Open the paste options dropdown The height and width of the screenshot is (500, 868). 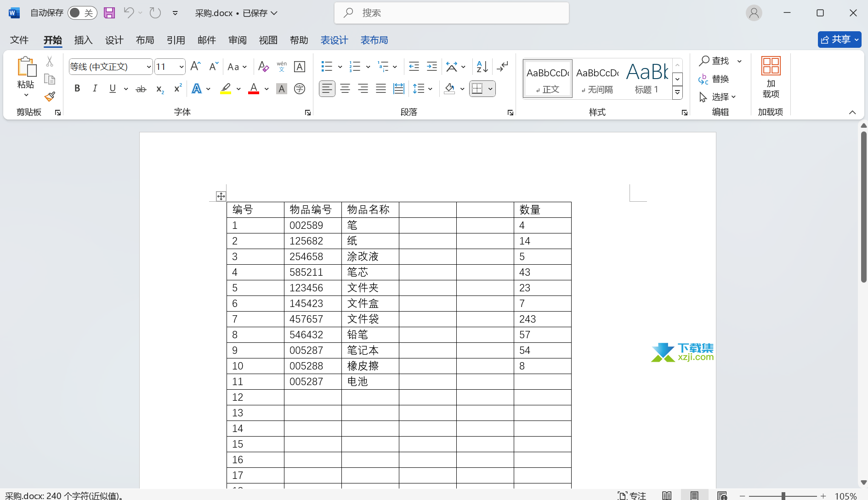point(26,95)
